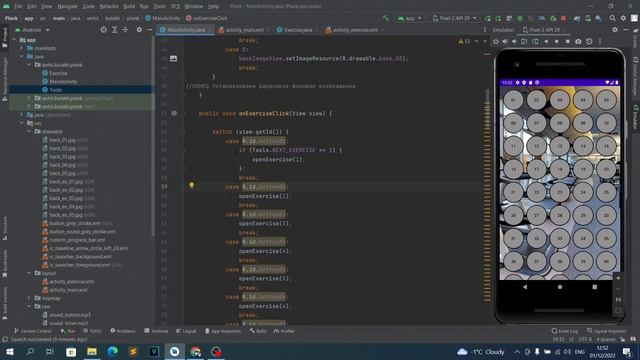
Task: Open emulator snapshots clock icon
Action: (589, 42)
